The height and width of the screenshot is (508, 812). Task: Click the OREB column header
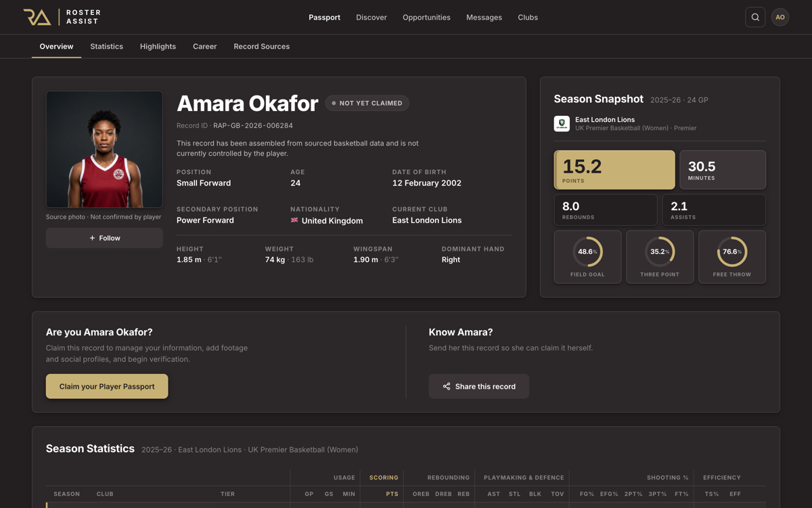pos(421,494)
